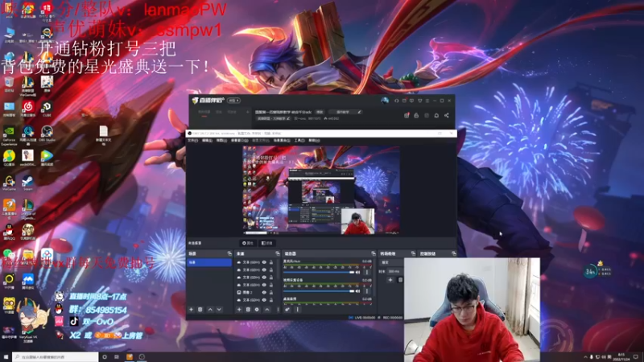Click the OBS preview canvas
Image resolution: width=644 pixels, height=362 pixels.
(x=320, y=190)
